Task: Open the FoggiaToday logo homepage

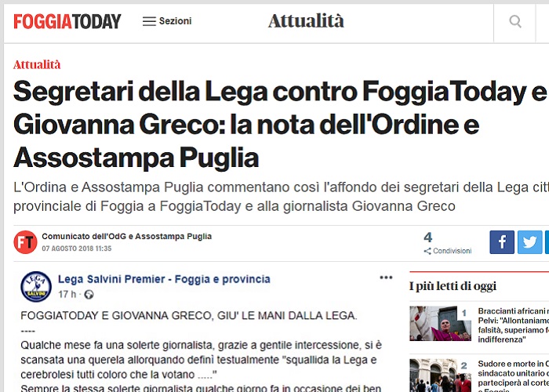Action: pyautogui.click(x=67, y=21)
